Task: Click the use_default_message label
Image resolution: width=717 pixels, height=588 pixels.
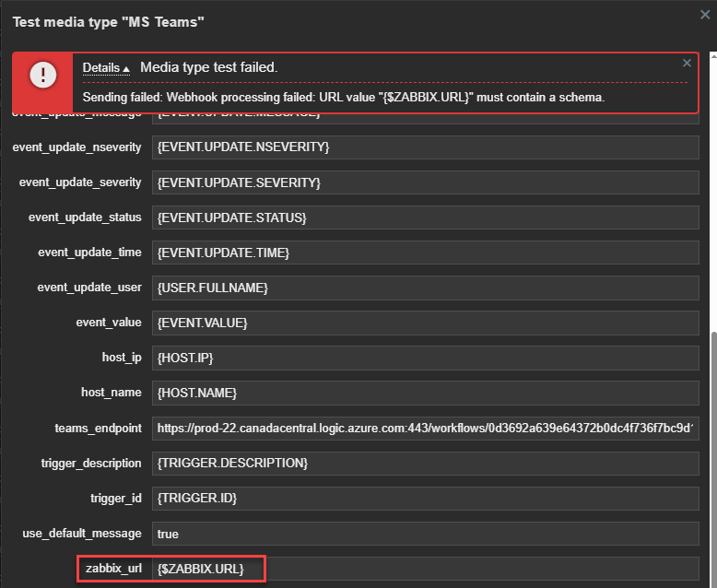Action: pos(82,534)
